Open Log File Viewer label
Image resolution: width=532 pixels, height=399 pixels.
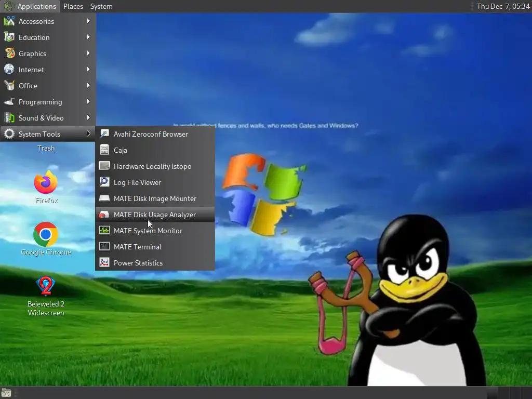click(x=137, y=182)
